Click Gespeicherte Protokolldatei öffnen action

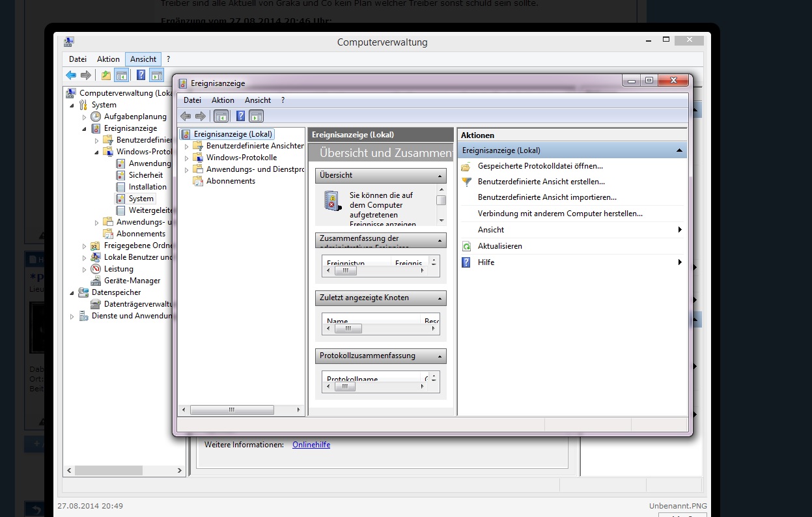pos(540,166)
